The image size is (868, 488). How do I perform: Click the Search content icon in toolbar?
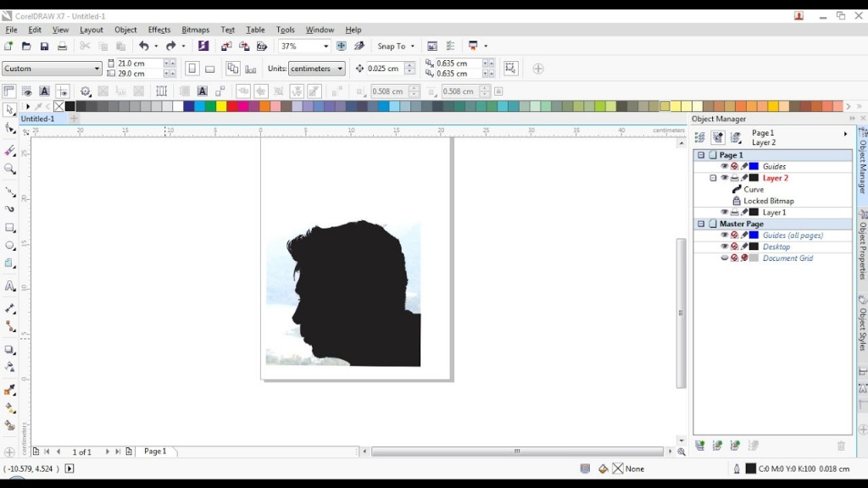coord(203,46)
